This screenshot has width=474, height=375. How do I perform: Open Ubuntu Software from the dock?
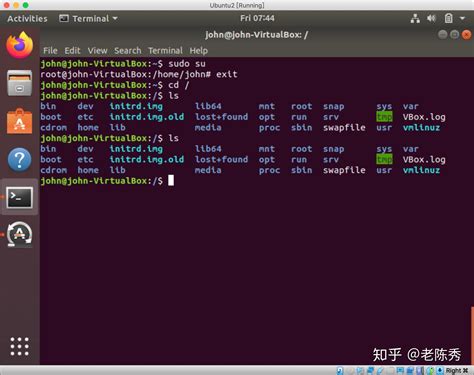point(20,121)
